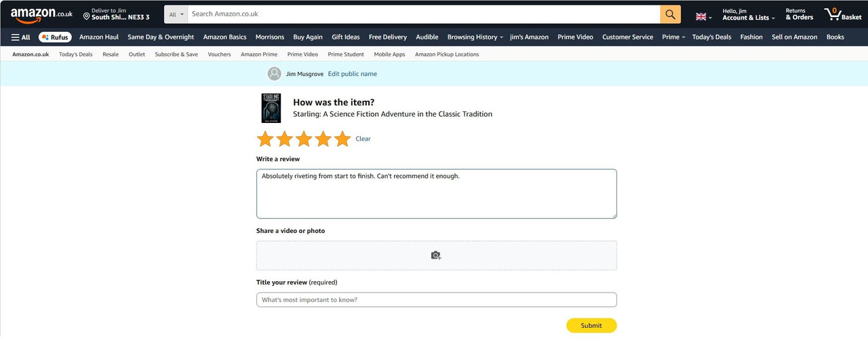Open Customer Service
This screenshot has width=868, height=349.
(x=628, y=37)
